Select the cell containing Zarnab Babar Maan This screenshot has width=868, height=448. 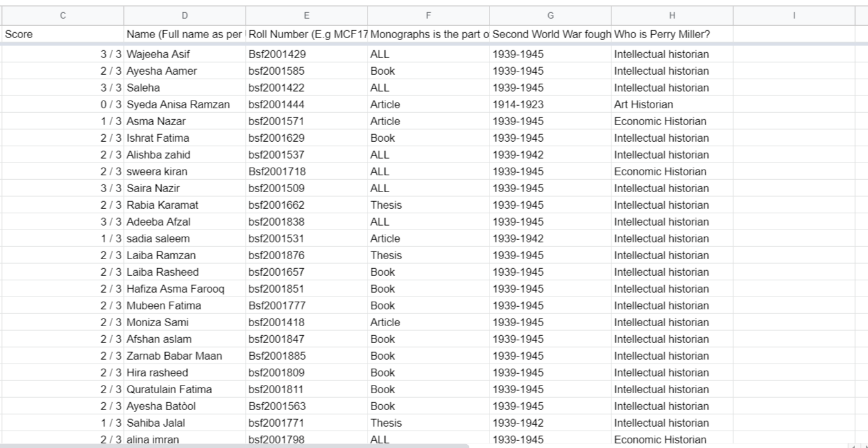click(x=184, y=356)
